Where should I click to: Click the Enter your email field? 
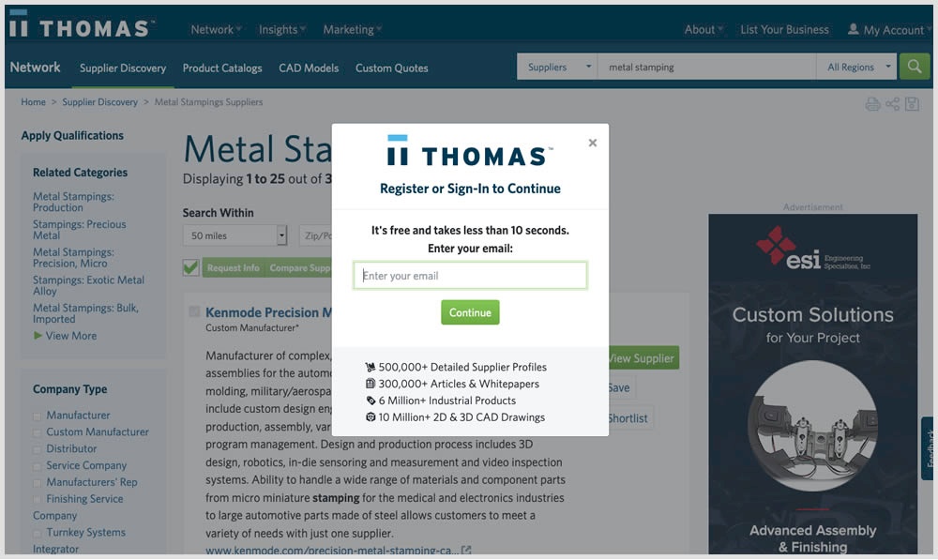point(470,276)
